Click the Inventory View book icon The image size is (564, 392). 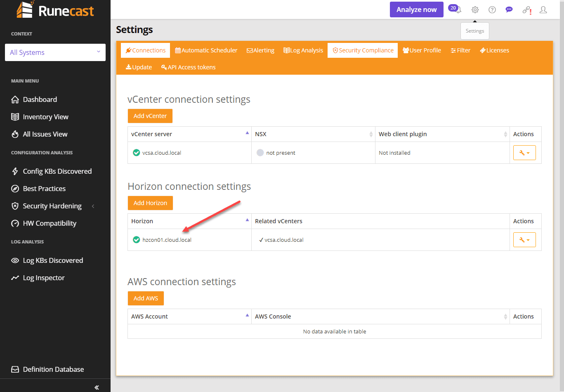click(x=15, y=117)
